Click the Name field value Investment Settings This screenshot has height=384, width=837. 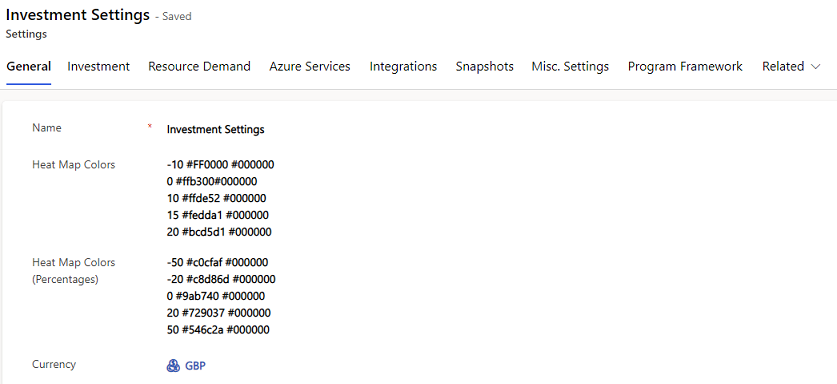point(215,129)
